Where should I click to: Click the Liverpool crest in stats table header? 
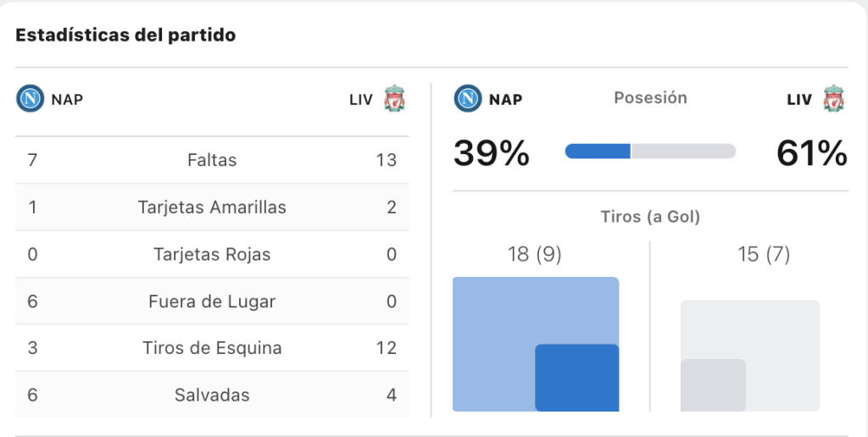click(x=395, y=99)
